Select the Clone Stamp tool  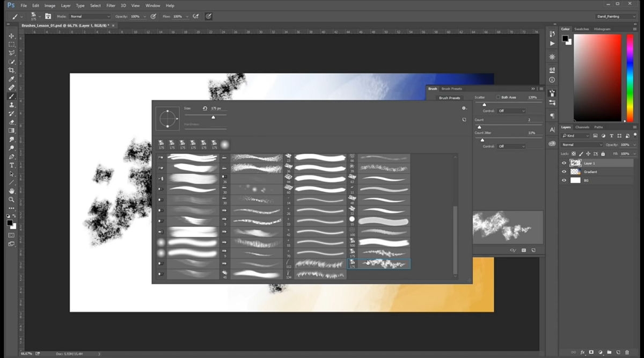(11, 105)
